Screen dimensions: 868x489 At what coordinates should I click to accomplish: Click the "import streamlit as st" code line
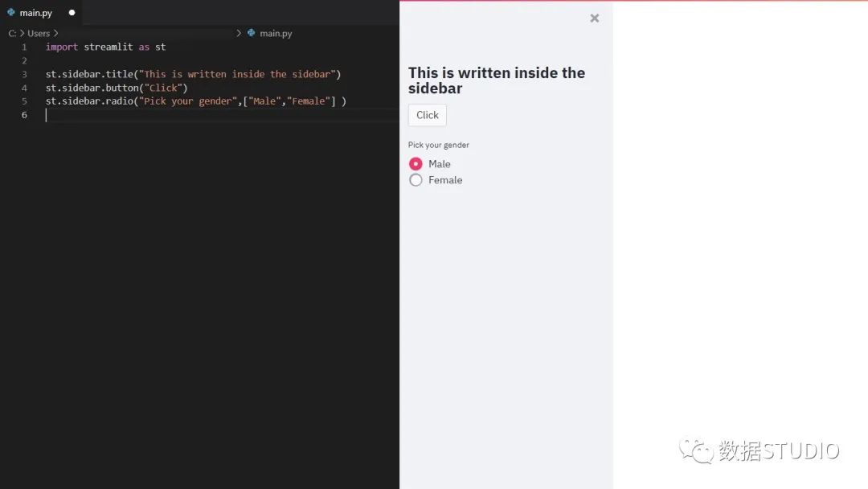[106, 47]
